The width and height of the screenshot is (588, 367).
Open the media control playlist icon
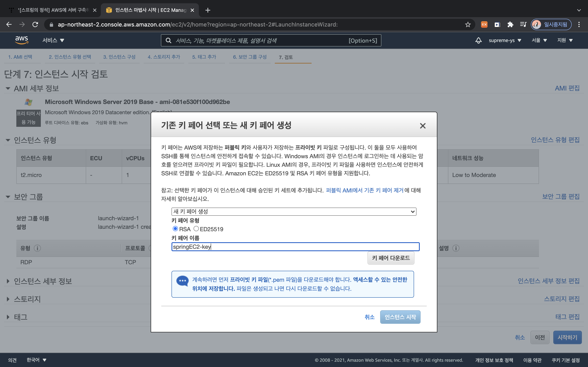point(523,24)
